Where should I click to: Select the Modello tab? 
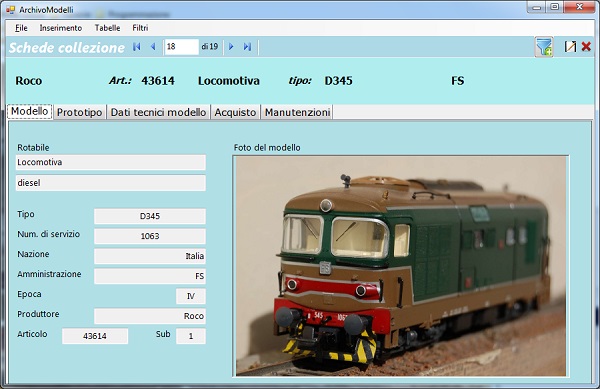(29, 111)
